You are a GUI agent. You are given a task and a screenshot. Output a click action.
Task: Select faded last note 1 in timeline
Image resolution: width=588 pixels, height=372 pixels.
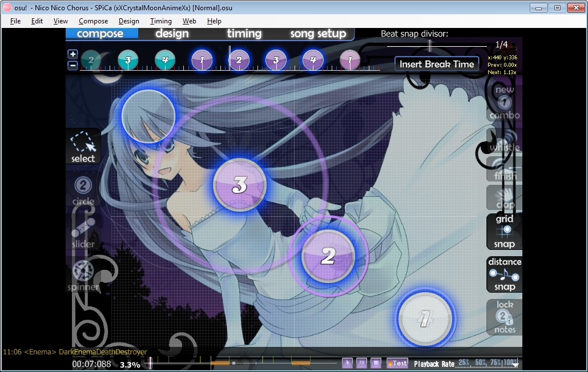pos(350,60)
